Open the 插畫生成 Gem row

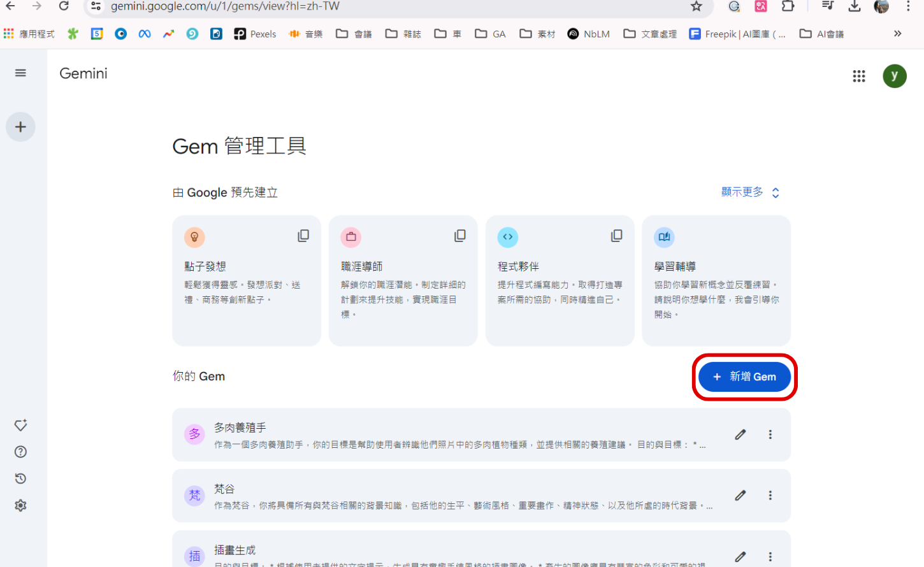[x=481, y=549]
